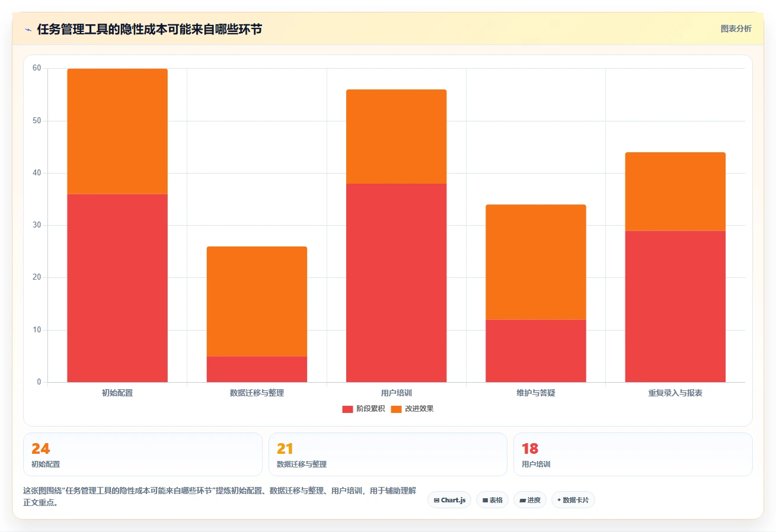
Task: Open the 18 用户培训 data card
Action: point(633,454)
